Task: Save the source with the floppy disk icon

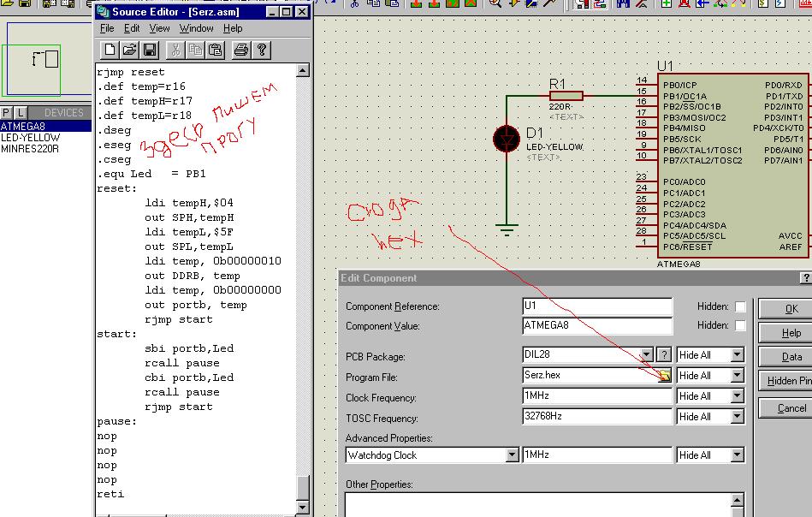Action: coord(149,51)
